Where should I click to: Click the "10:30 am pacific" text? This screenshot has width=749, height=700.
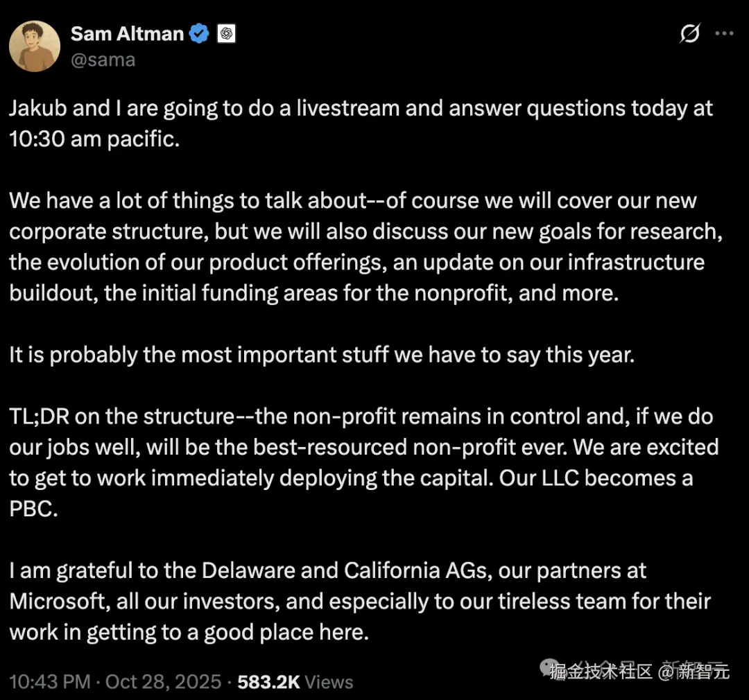94,138
